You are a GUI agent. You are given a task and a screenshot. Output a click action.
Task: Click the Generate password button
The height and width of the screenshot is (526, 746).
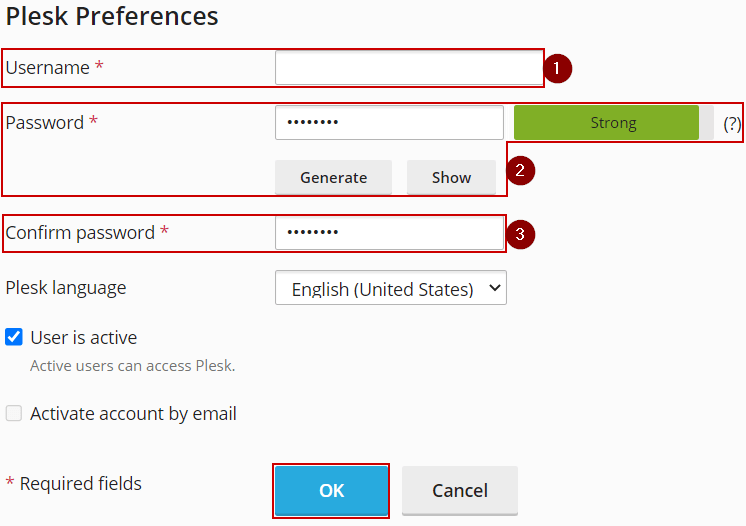click(333, 177)
